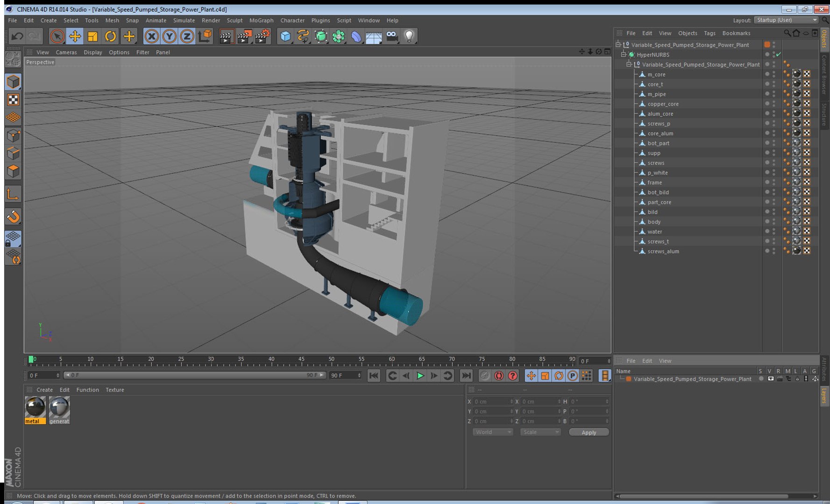
Task: Open the World coordinate system dropdown
Action: click(x=493, y=432)
